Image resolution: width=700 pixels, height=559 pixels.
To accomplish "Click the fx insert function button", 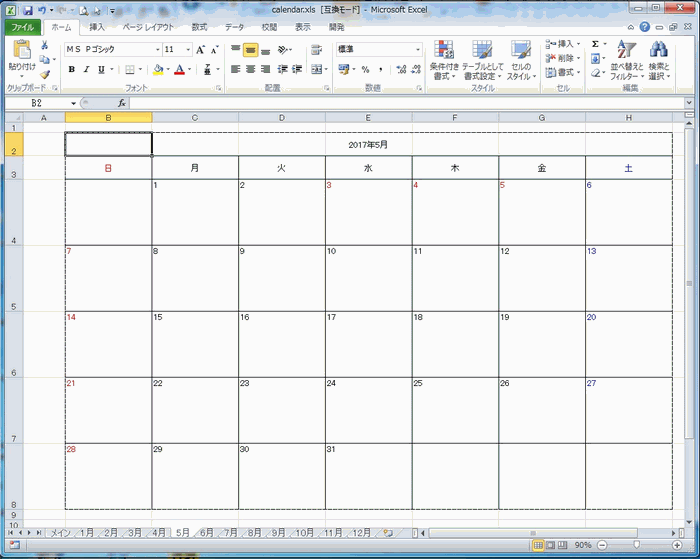I will (x=122, y=104).
